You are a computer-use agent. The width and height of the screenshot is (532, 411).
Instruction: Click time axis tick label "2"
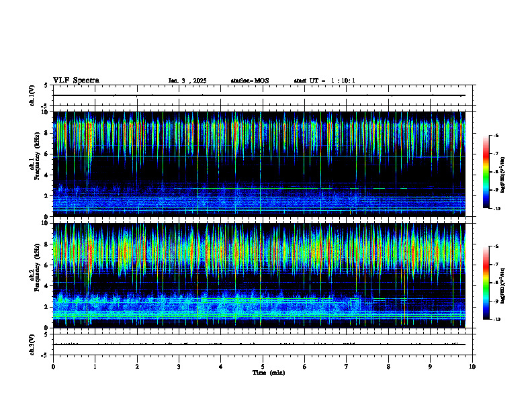point(137,367)
